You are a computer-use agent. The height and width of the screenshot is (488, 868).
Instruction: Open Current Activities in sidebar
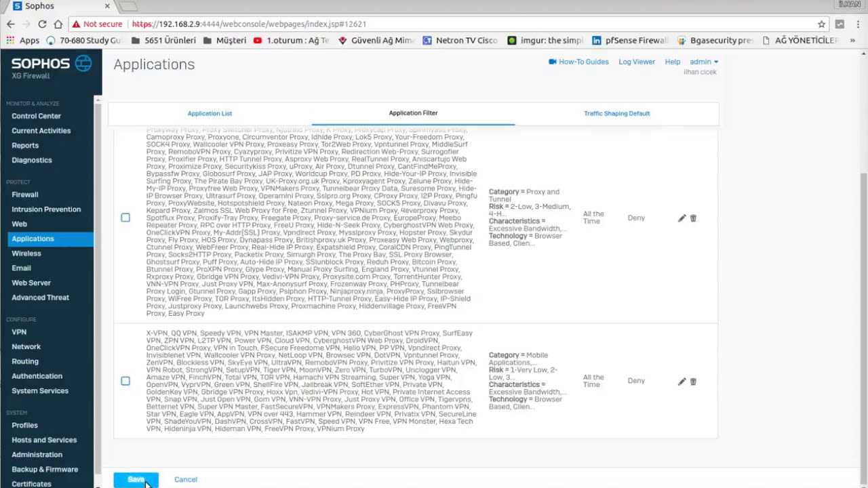point(41,131)
